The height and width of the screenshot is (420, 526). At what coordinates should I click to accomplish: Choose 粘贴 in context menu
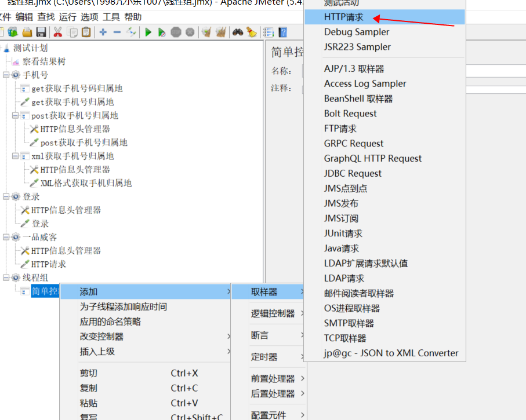pos(146,403)
